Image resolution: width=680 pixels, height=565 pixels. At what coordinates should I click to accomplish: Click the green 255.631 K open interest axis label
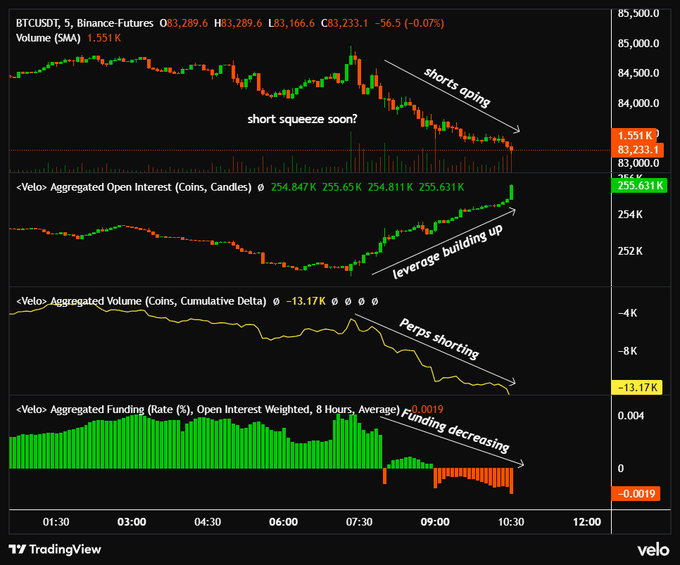tap(639, 186)
